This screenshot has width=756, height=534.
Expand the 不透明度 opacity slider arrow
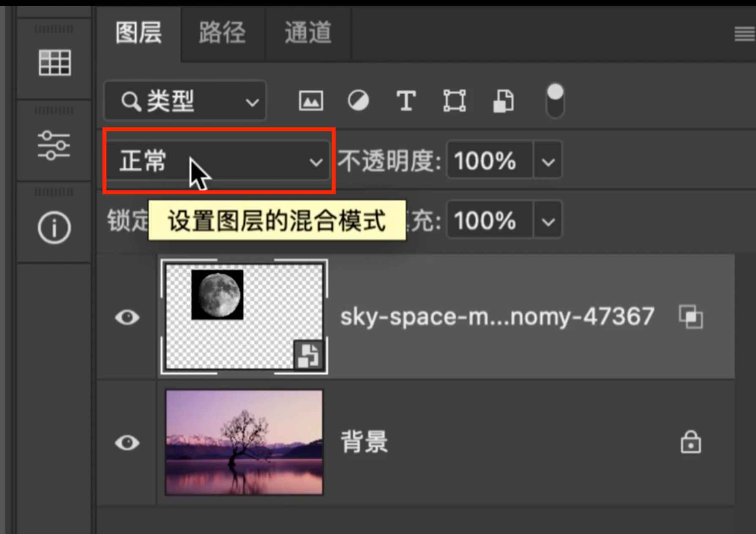[548, 161]
